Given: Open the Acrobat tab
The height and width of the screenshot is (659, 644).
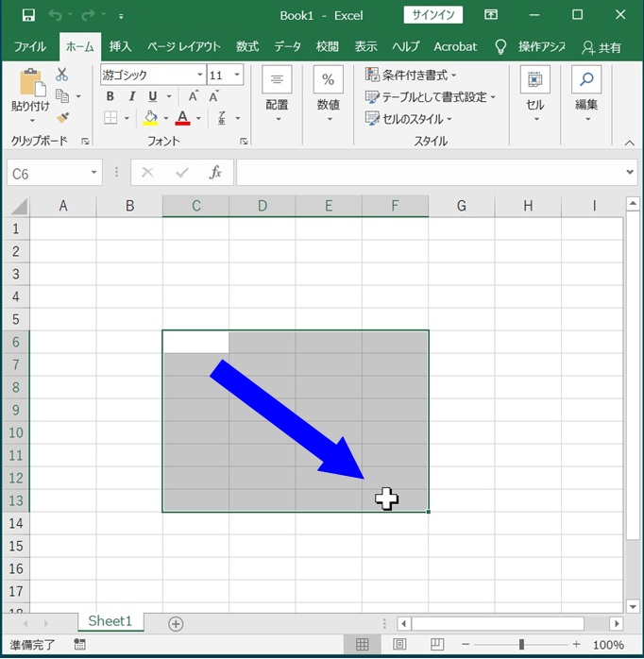Looking at the screenshot, I should click(455, 46).
